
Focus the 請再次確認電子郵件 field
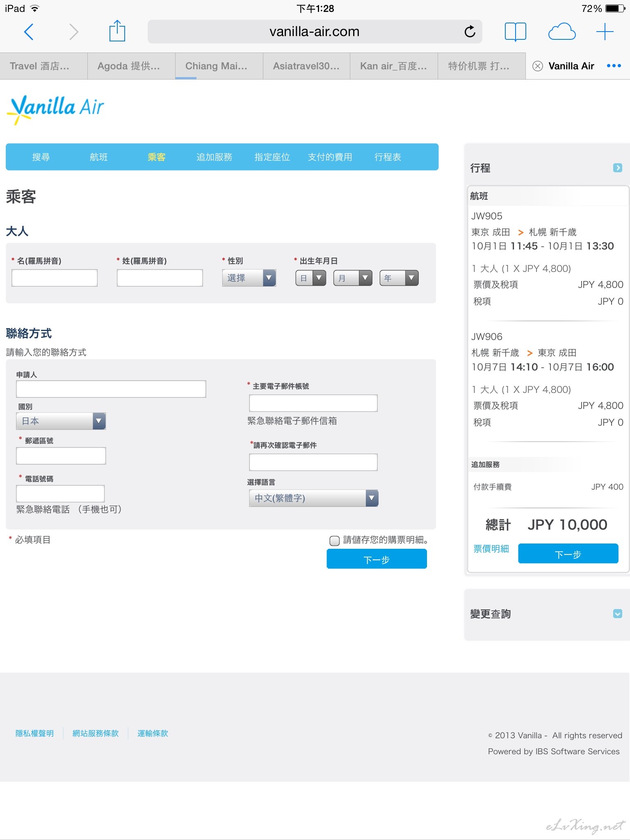[x=313, y=462]
